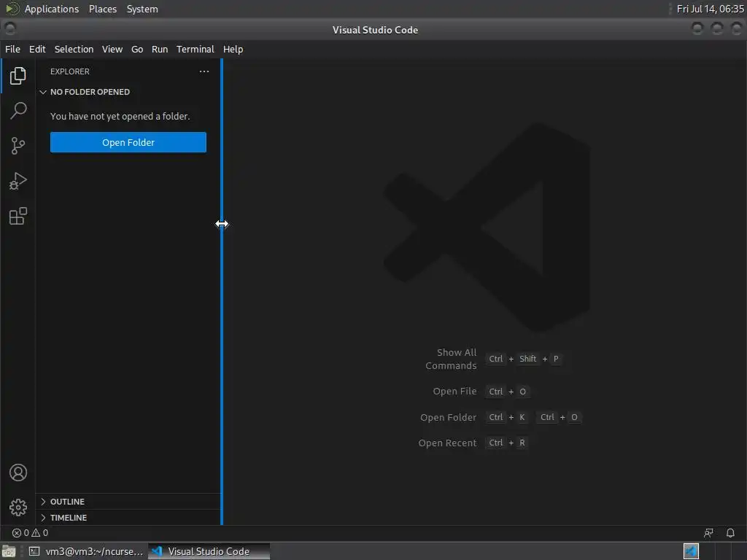The width and height of the screenshot is (747, 560).
Task: Open the Extensions view icon
Action: (x=18, y=216)
